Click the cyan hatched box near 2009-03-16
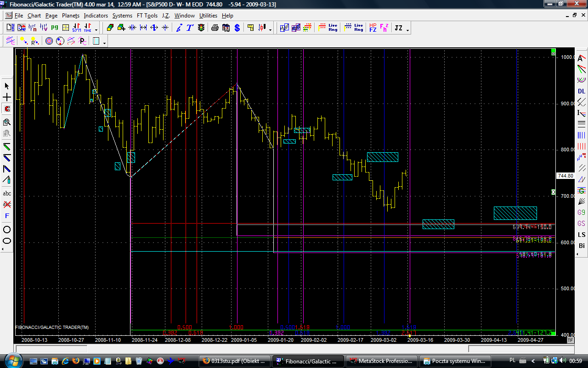The width and height of the screenshot is (588, 368). click(x=438, y=224)
